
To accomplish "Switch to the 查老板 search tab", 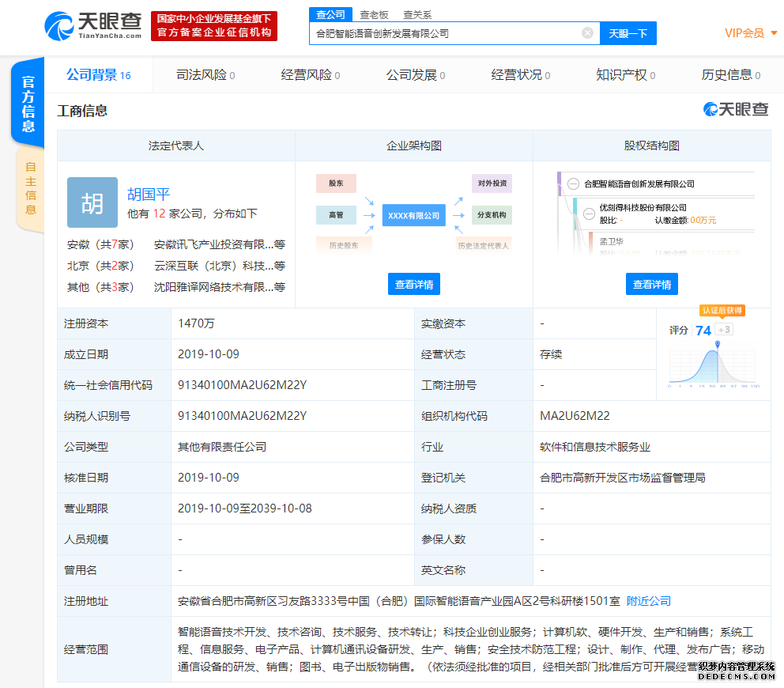I will click(374, 14).
